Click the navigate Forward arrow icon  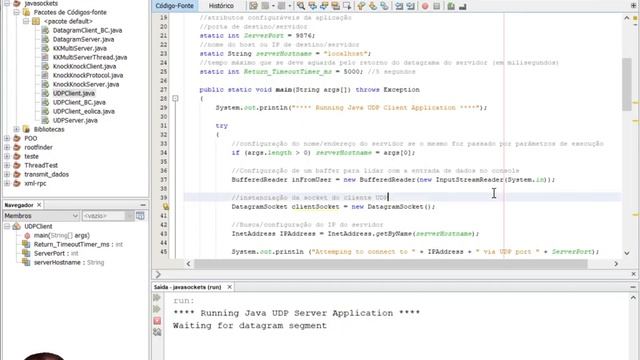coord(281,6)
